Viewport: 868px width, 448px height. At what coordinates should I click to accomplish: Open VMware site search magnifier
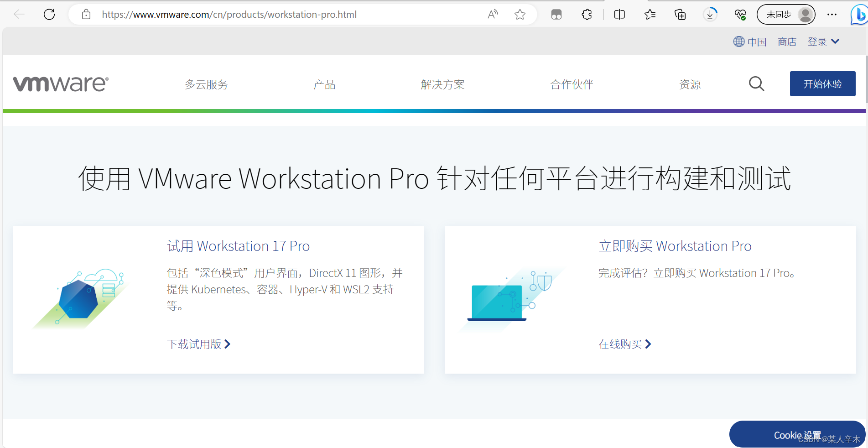click(x=756, y=83)
